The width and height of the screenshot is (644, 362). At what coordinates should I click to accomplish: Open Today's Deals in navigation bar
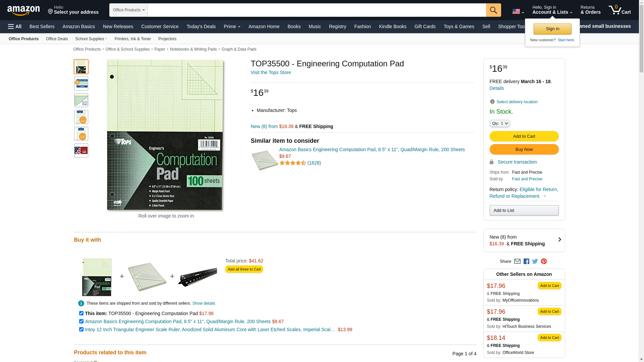[x=201, y=26]
